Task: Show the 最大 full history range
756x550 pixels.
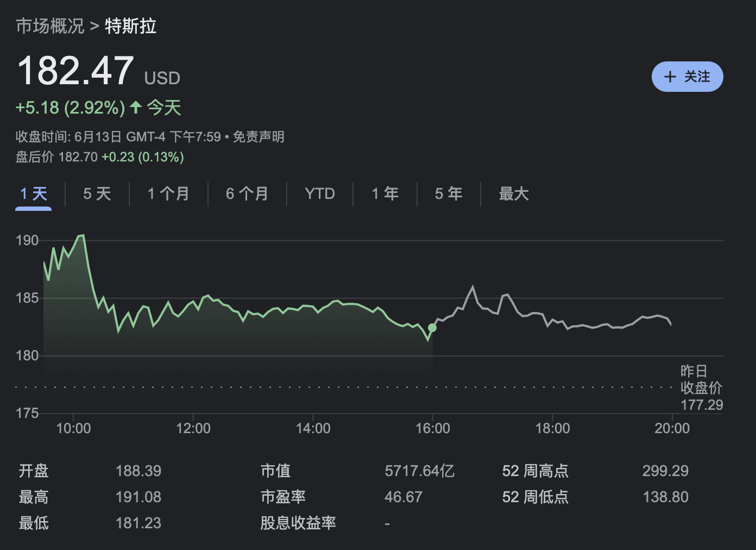Action: [x=513, y=193]
